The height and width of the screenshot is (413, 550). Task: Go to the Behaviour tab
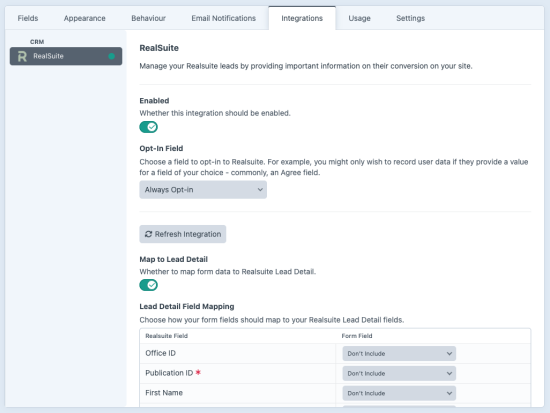148,18
